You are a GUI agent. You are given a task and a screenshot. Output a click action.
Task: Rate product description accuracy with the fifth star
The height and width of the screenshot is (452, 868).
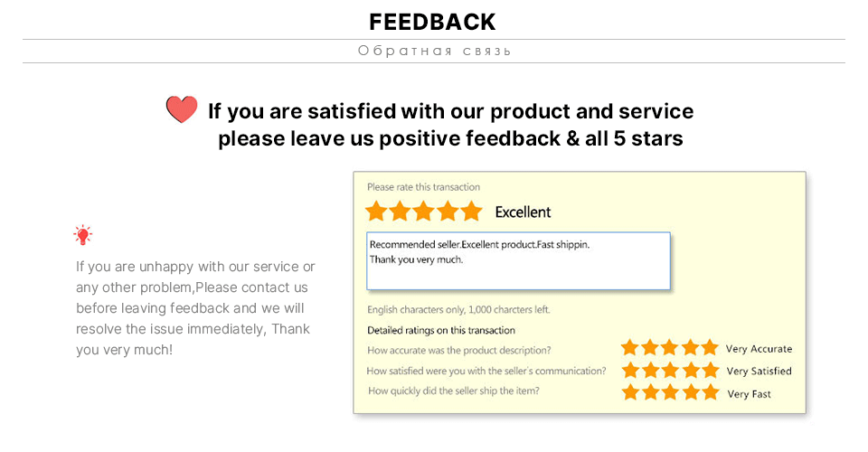710,348
